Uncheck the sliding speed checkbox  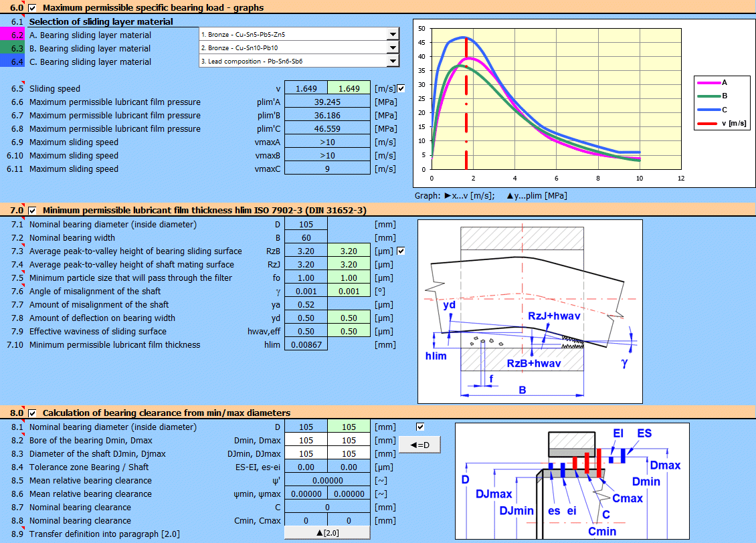pos(401,89)
